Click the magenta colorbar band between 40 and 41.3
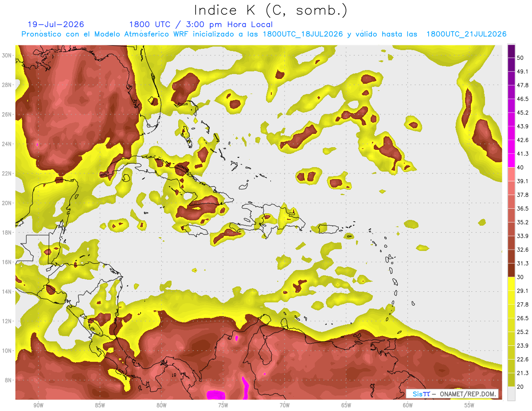The width and height of the screenshot is (532, 411). click(x=511, y=160)
